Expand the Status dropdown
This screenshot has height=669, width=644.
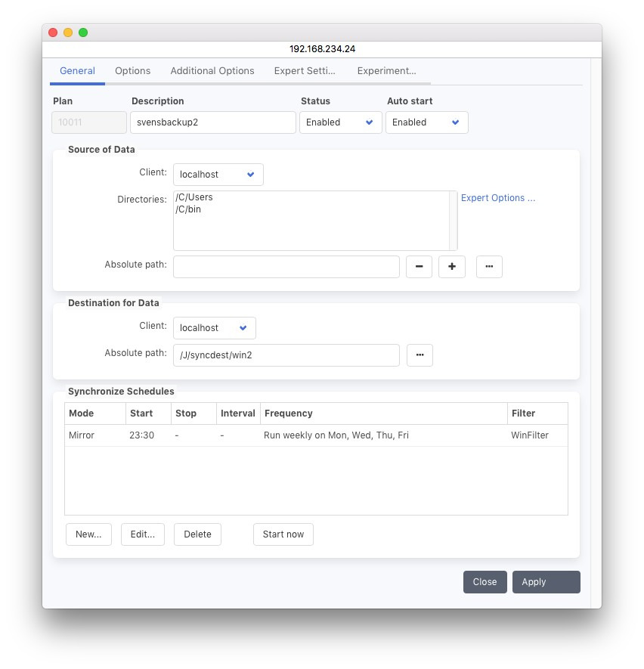(339, 122)
